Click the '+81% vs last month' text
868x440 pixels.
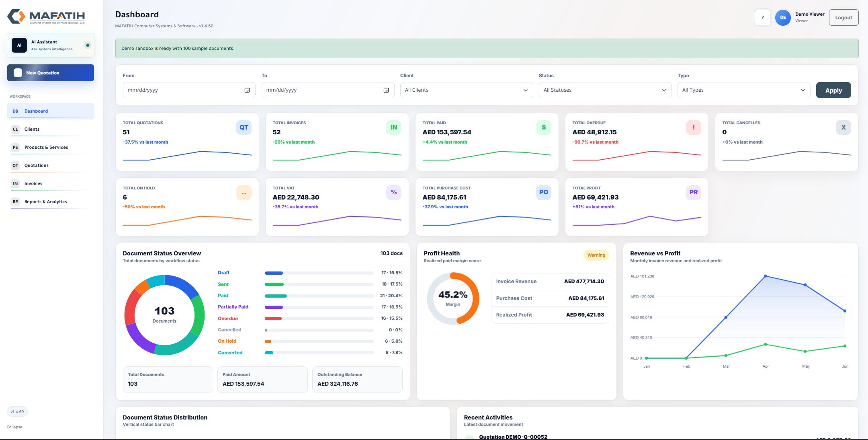593,207
